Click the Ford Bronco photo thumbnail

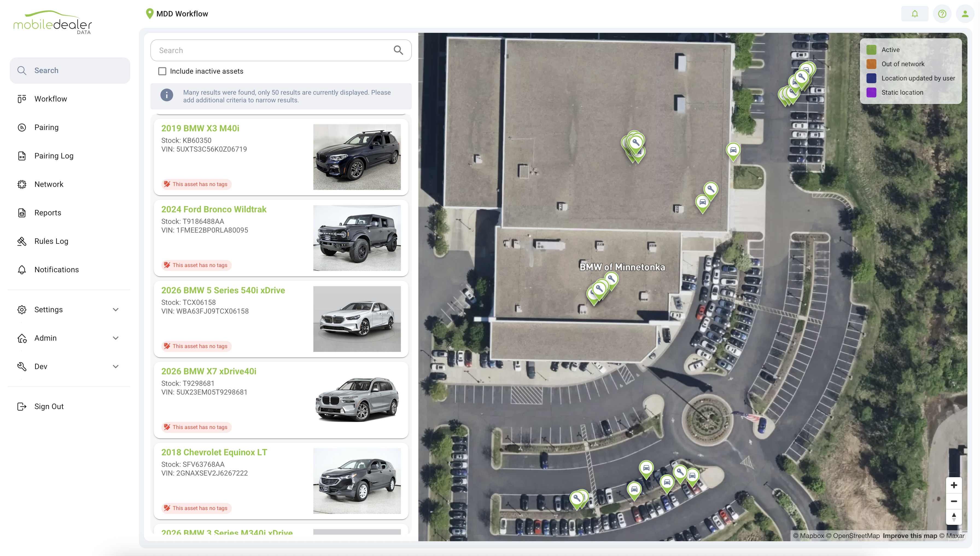click(x=357, y=238)
